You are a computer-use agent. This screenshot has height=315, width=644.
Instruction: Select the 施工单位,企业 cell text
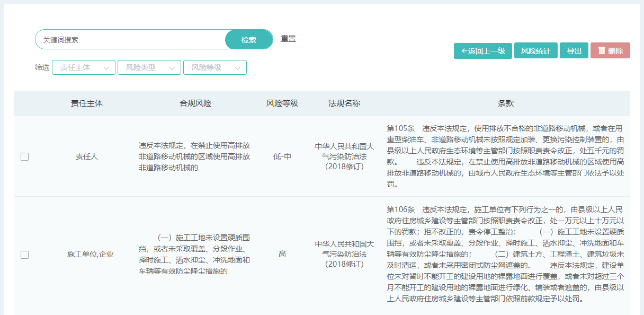coord(91,255)
